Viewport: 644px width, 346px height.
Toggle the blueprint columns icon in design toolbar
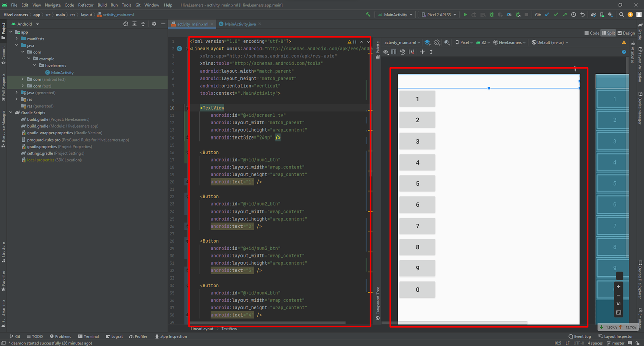click(x=394, y=52)
